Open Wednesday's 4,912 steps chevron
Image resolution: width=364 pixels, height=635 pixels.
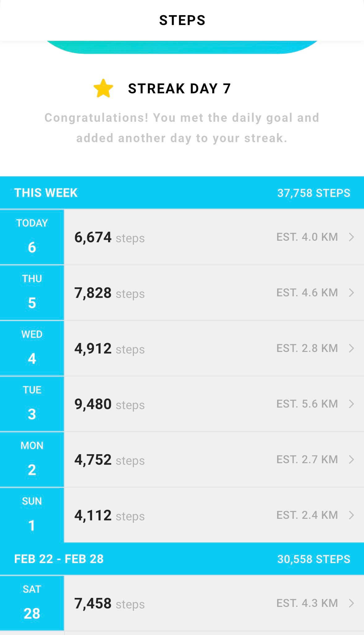pyautogui.click(x=351, y=348)
